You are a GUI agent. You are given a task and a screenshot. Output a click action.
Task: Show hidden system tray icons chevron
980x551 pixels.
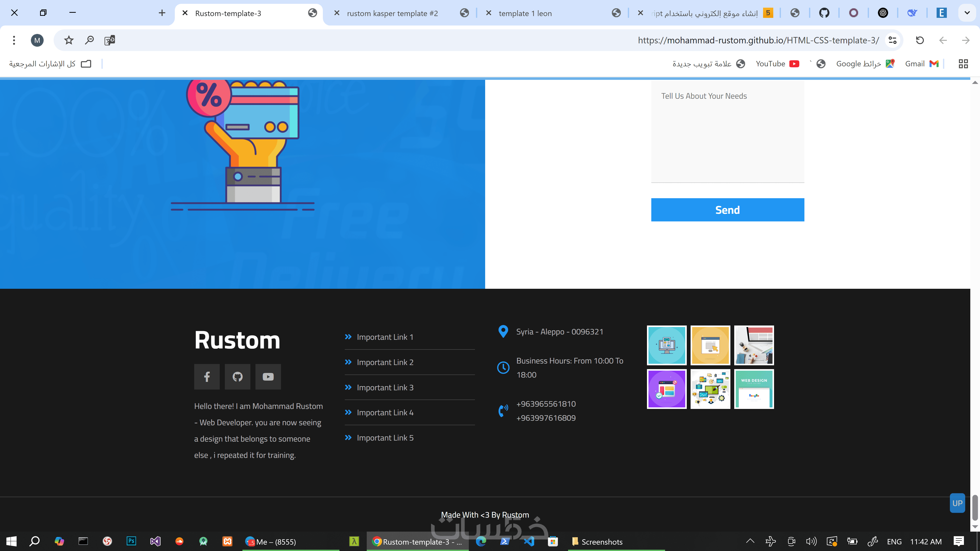click(x=750, y=541)
